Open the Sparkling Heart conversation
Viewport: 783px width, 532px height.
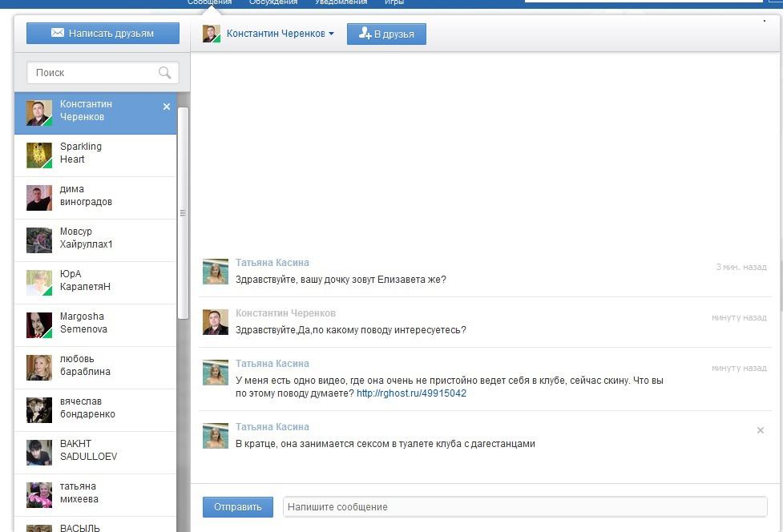point(95,155)
